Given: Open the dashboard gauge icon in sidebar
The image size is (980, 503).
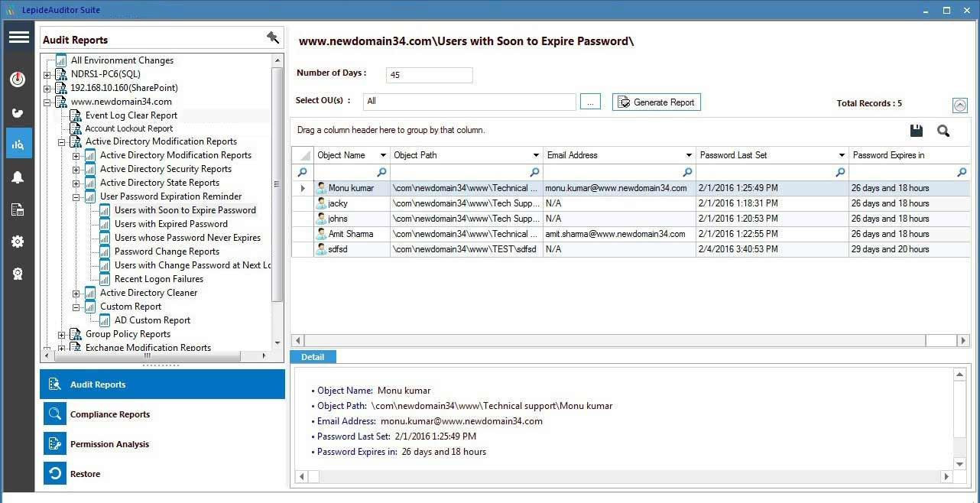Looking at the screenshot, I should [18, 80].
